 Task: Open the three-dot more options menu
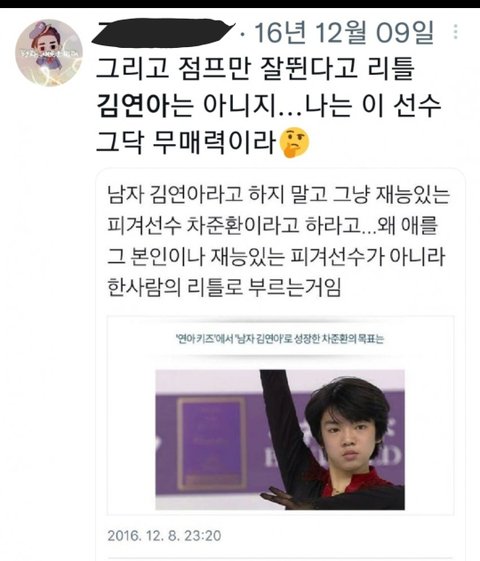tap(456, 32)
